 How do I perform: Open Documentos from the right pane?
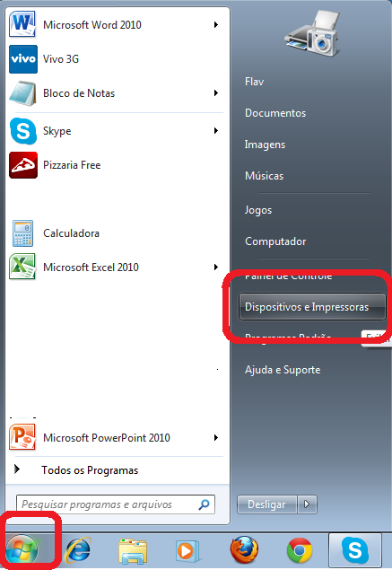point(275,113)
